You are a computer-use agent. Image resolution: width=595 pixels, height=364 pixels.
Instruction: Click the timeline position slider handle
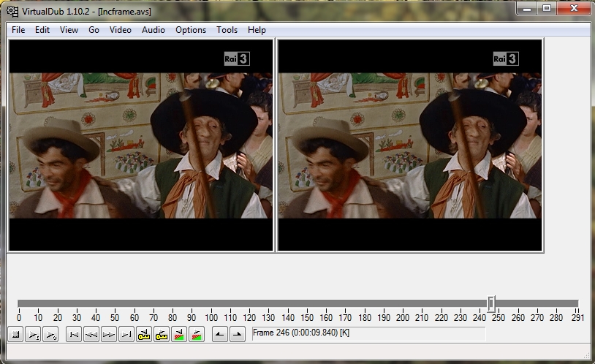[x=491, y=303]
